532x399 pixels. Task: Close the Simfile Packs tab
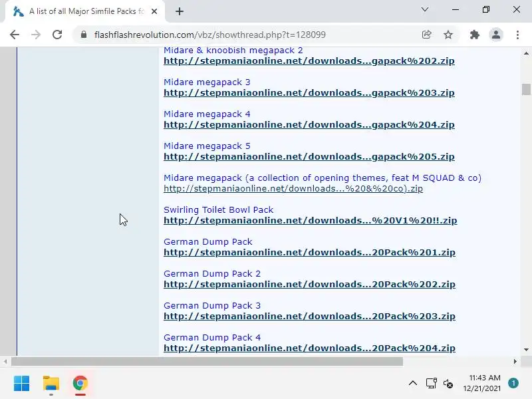154,11
